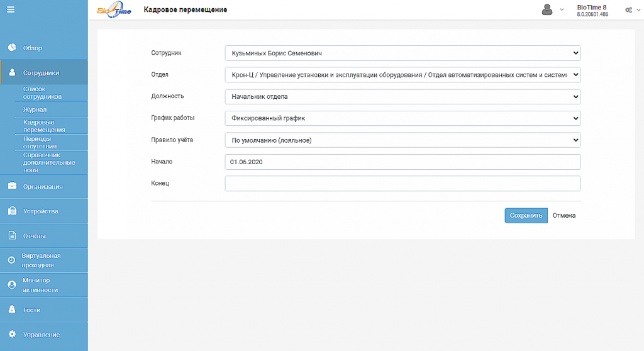Click the Отчеты document icon
Viewport: 644px width, 351px height.
[12, 235]
